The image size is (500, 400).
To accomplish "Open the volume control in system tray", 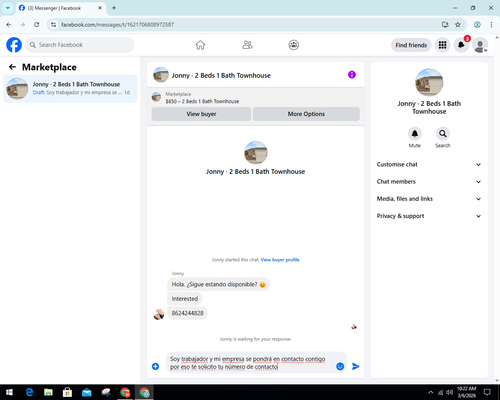I will tap(450, 392).
